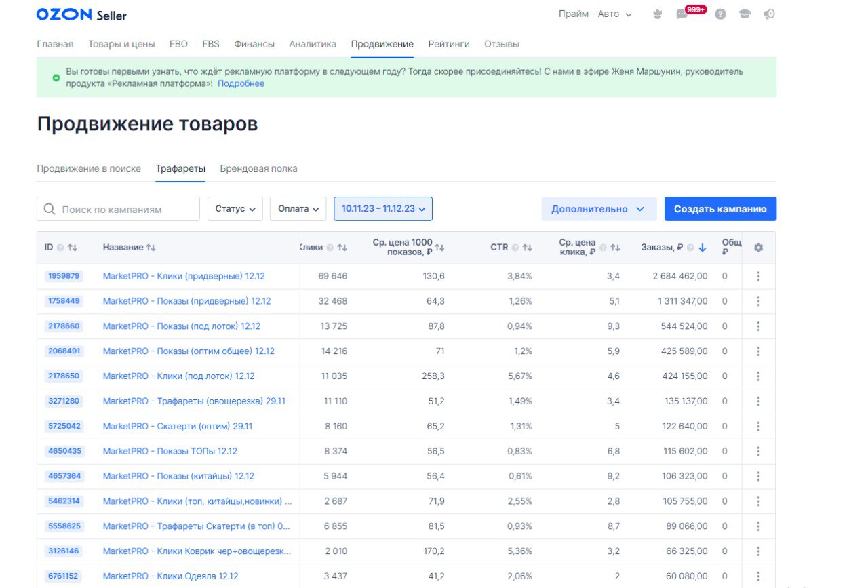Open the Рейтинги section

[449, 44]
